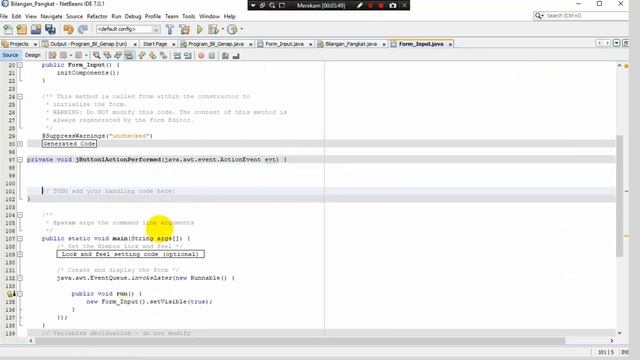Viewport: 640px width, 360px height.
Task: Switch to Source editor view
Action: (10, 55)
